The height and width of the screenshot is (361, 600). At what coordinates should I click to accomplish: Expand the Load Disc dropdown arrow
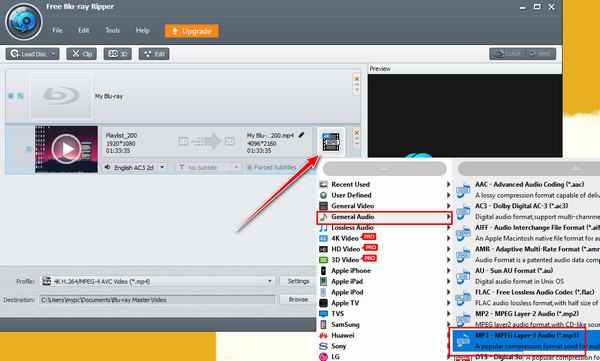coord(54,54)
